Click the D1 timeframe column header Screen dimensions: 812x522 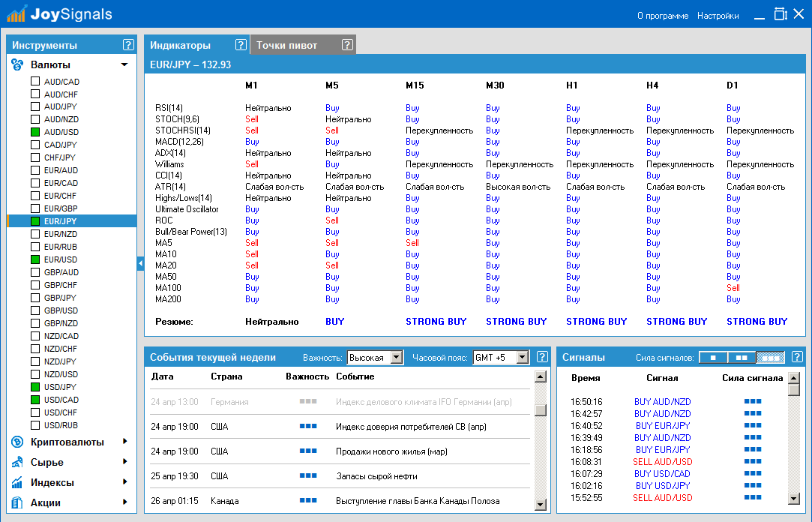733,85
